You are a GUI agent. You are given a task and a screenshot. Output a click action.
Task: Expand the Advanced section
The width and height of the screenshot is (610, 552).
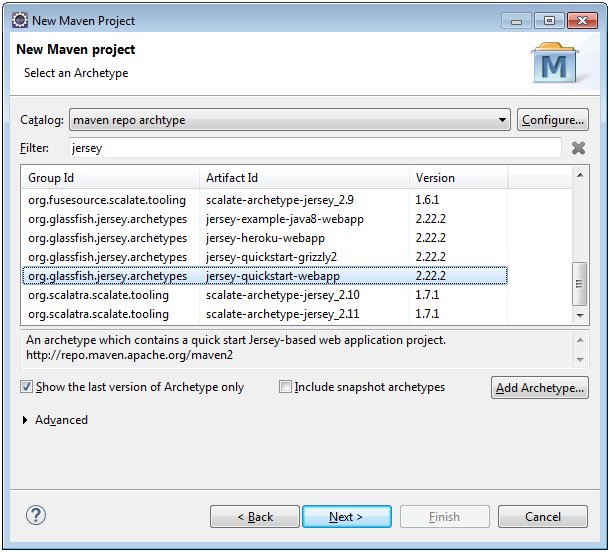click(25, 420)
